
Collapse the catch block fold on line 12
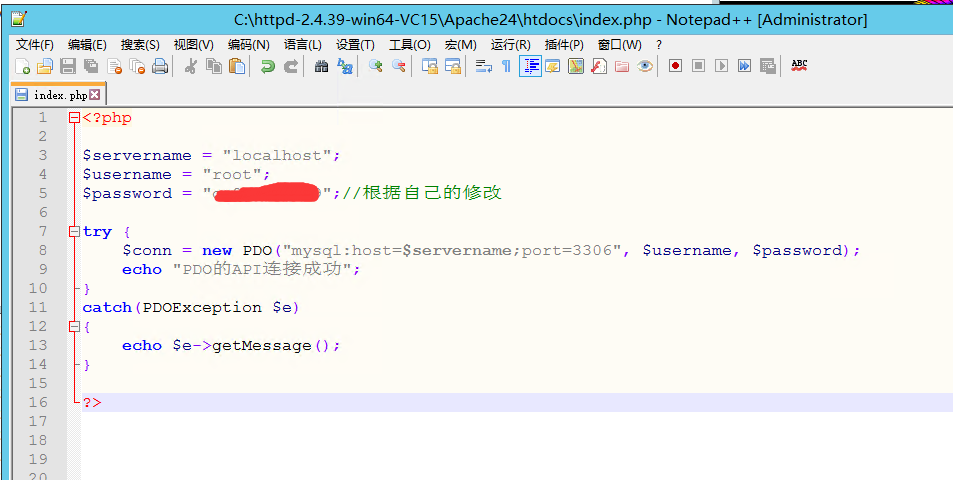click(x=74, y=327)
